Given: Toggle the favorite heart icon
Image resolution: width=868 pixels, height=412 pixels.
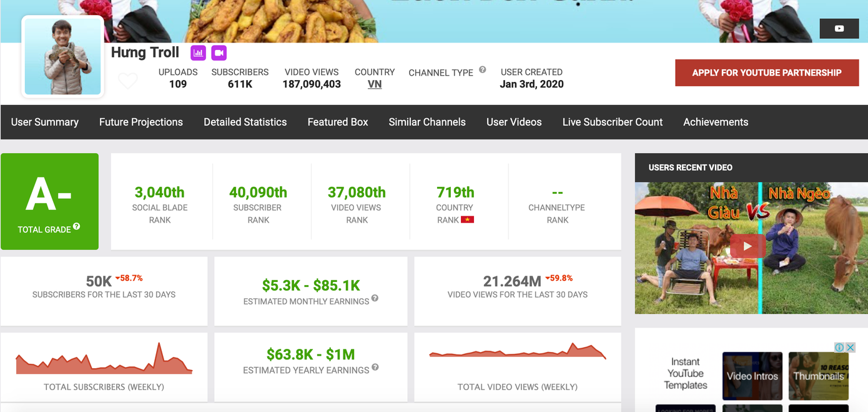Looking at the screenshot, I should (128, 81).
